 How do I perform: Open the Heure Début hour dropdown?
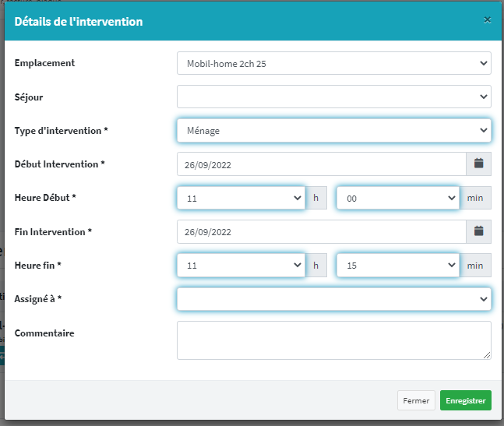click(x=241, y=199)
